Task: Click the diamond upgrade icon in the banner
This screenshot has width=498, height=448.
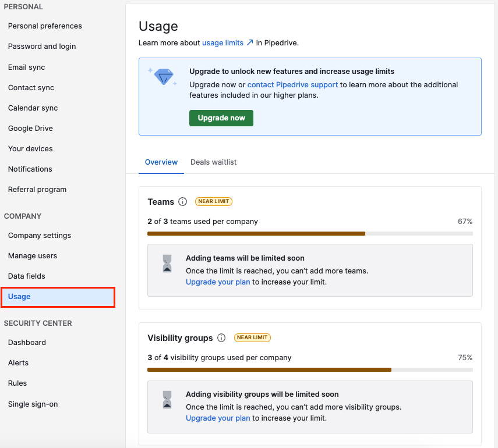Action: (165, 76)
